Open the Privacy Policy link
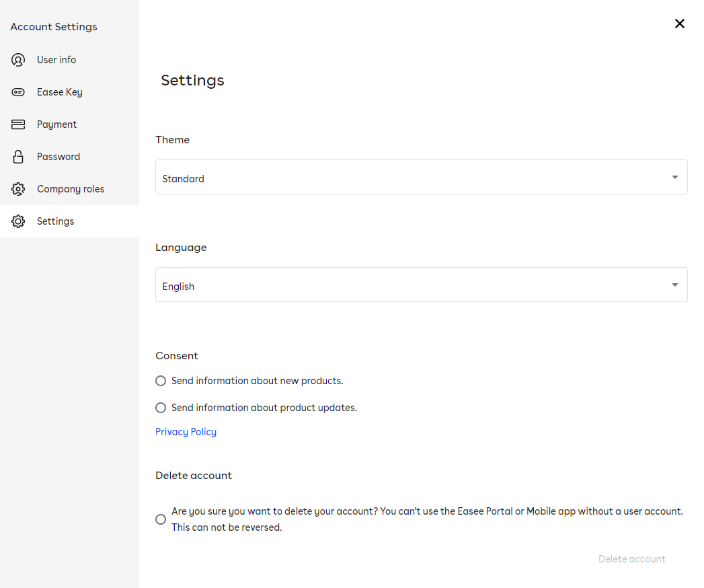The height and width of the screenshot is (588, 704). (x=186, y=432)
